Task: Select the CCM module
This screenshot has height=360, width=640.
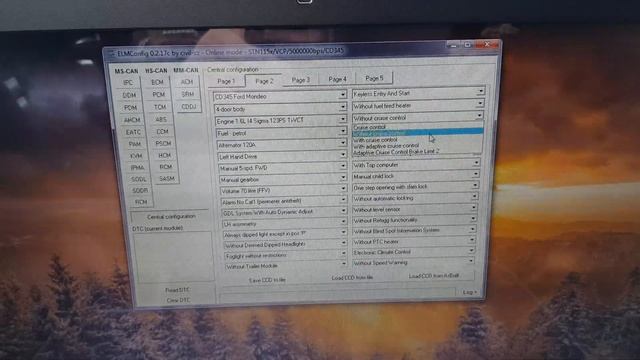Action: (162, 131)
